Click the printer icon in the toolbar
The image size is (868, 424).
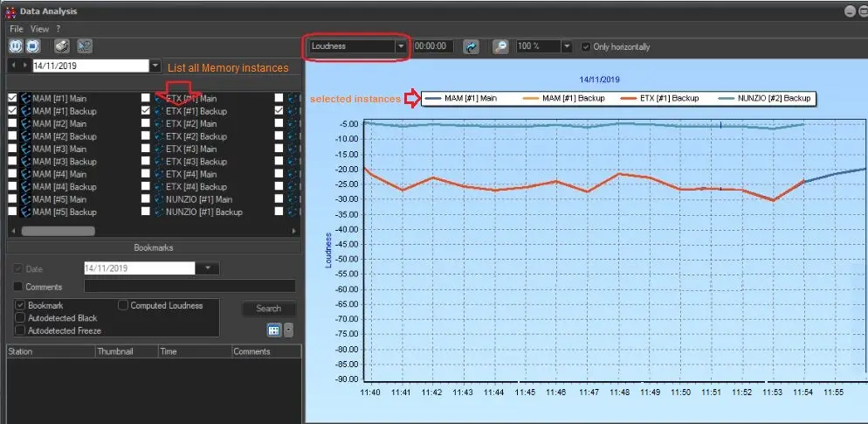click(x=61, y=46)
